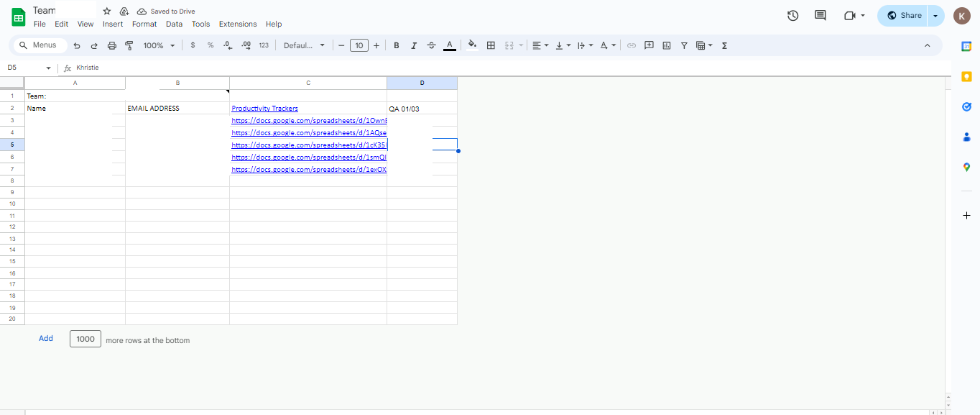The height and width of the screenshot is (415, 980).
Task: Click the Saved to Drive status
Action: point(166,12)
